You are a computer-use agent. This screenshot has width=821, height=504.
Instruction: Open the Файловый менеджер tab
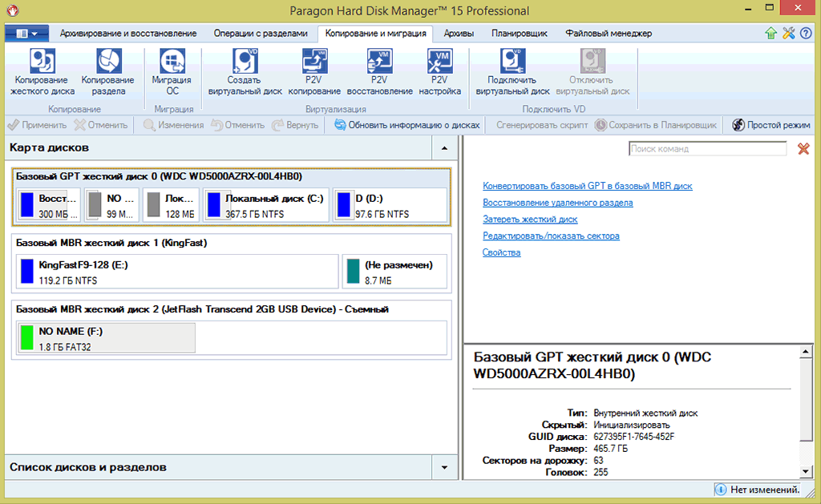[608, 34]
